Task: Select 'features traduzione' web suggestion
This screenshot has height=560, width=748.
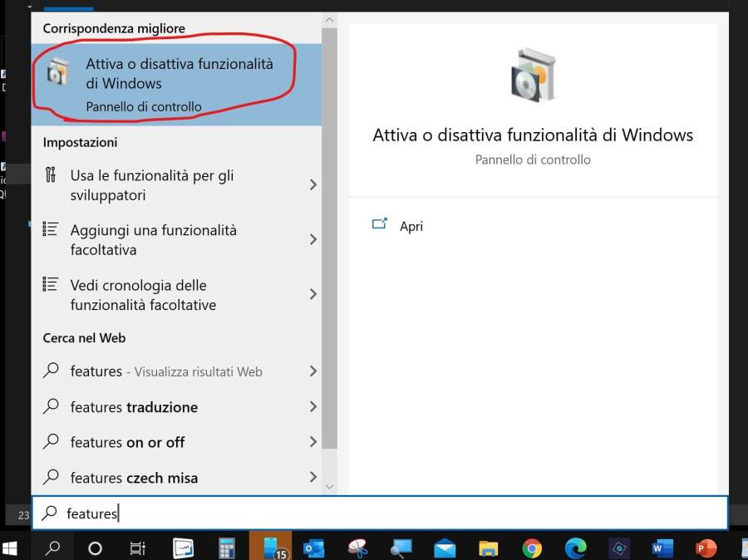Action: click(134, 407)
